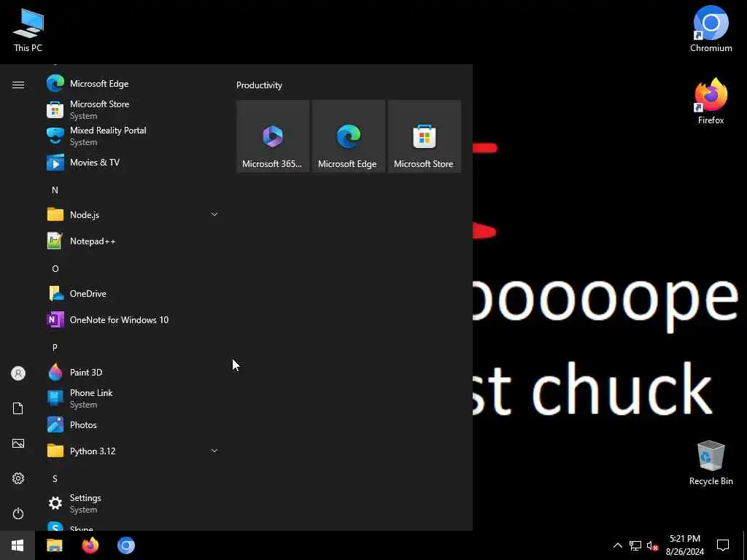The width and height of the screenshot is (747, 560).
Task: Click the letter O section header
Action: pos(55,269)
